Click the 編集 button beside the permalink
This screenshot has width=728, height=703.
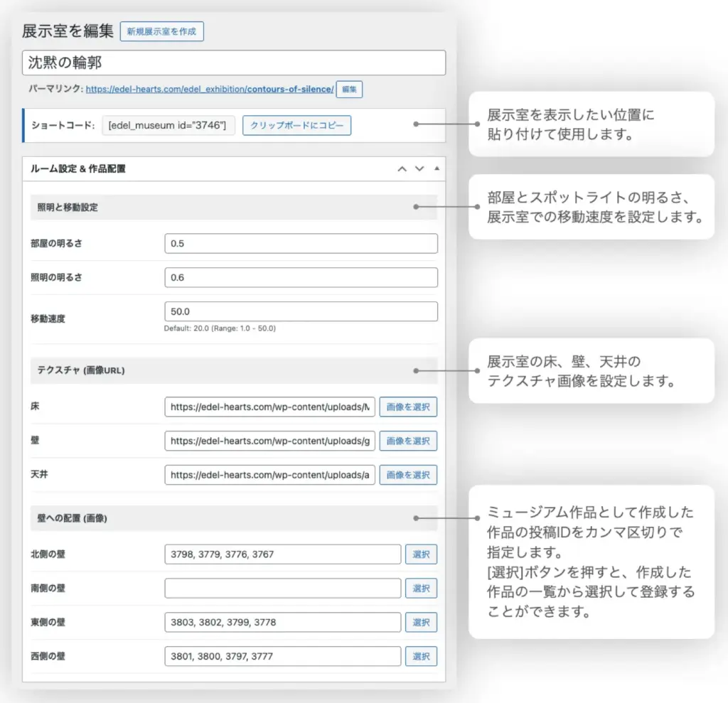[x=349, y=90]
